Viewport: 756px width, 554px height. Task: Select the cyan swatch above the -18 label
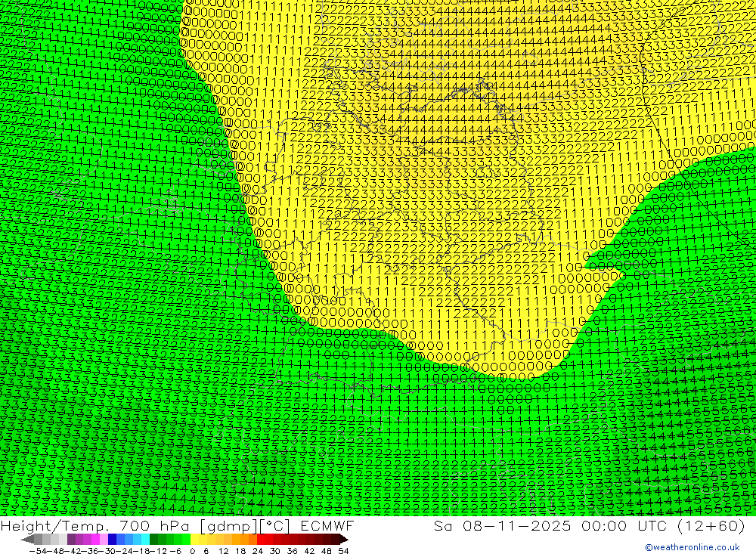[145, 539]
